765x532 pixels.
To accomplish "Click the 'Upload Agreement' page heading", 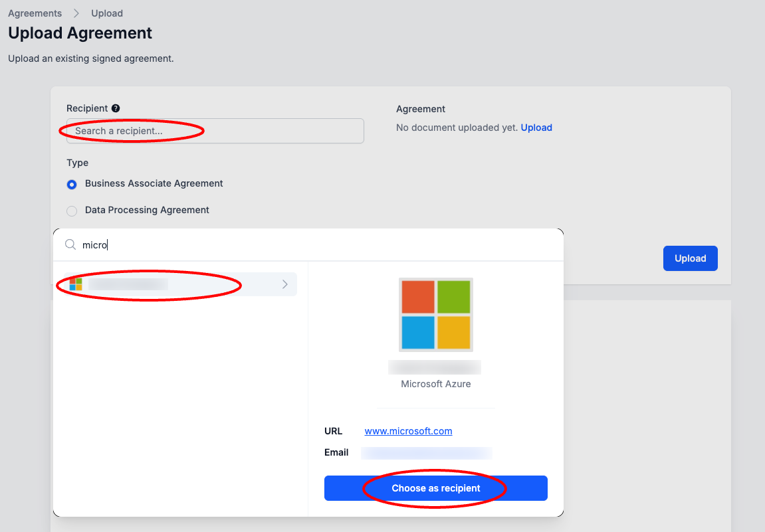I will pyautogui.click(x=80, y=33).
